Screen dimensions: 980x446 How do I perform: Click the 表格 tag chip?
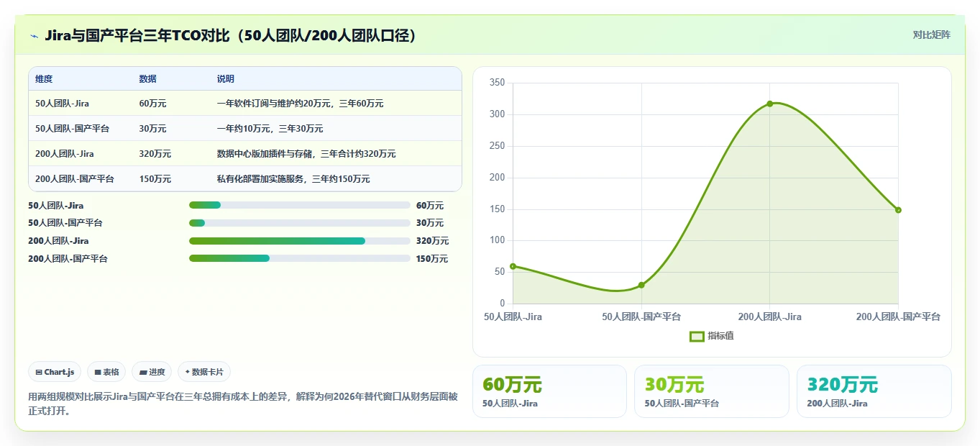pyautogui.click(x=106, y=372)
